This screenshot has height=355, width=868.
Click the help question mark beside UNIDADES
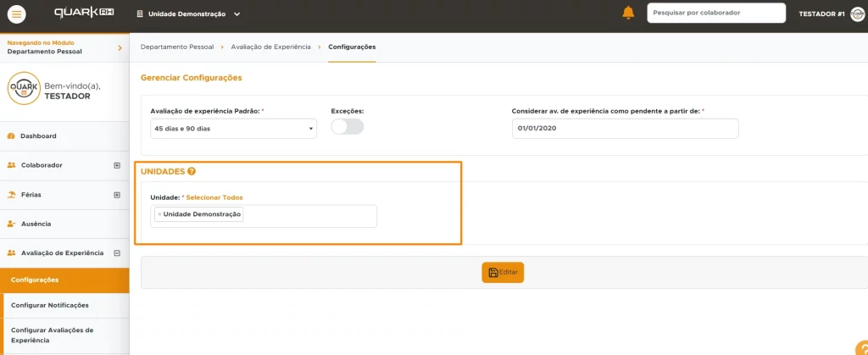192,171
